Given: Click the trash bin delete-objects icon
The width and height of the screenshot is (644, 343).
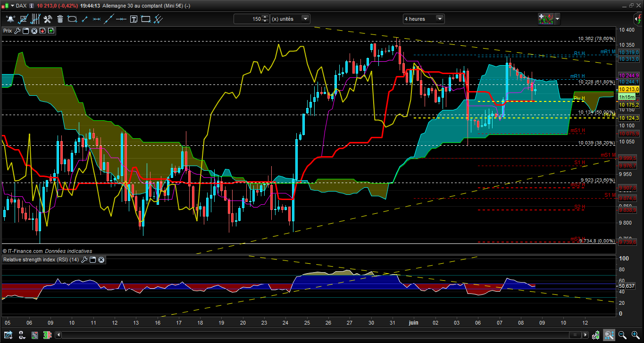Looking at the screenshot, I should point(60,19).
